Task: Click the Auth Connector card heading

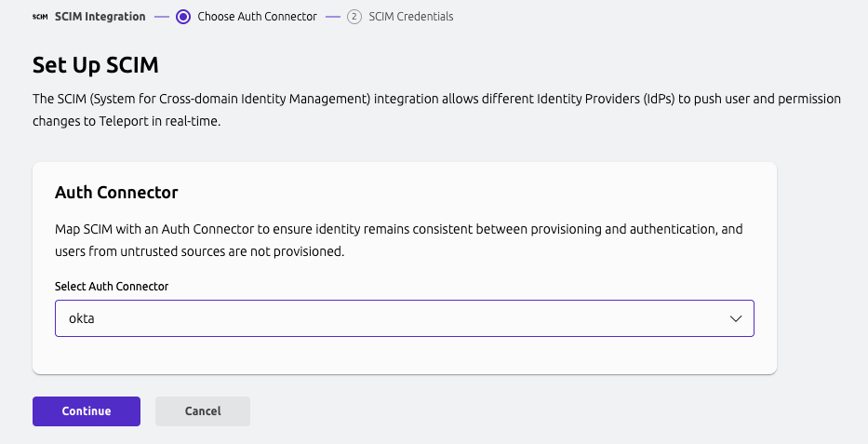Action: (116, 193)
